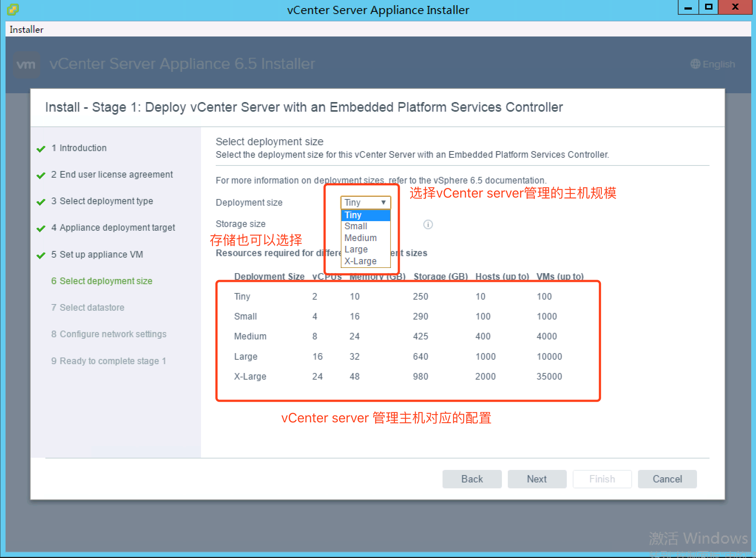Click hosts value 400 for Medium
The image size is (756, 558).
(x=483, y=336)
